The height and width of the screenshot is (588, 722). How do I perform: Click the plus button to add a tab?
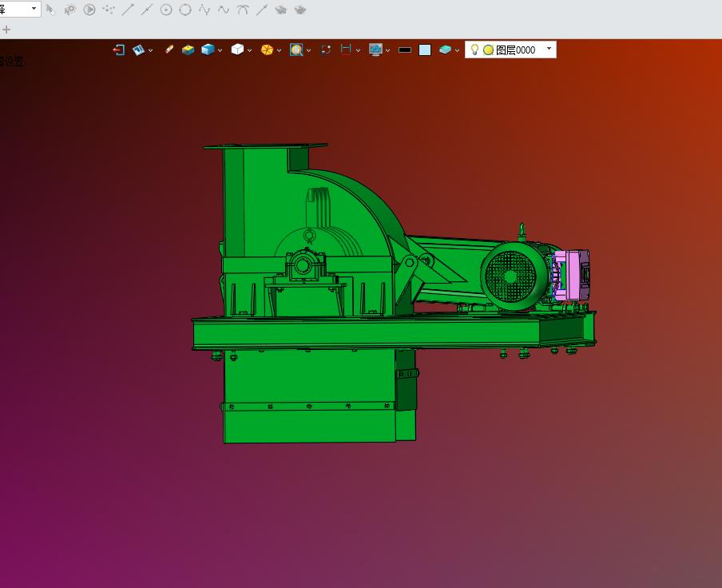click(x=6, y=30)
